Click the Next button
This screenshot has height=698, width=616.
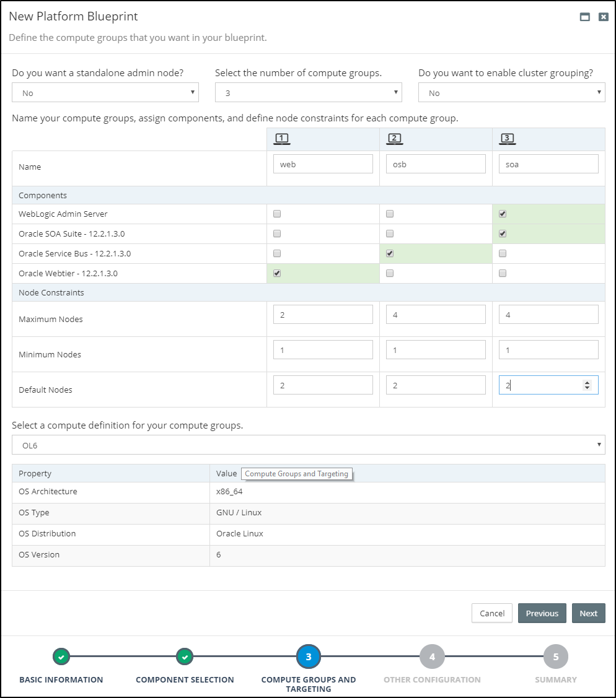[x=588, y=613]
